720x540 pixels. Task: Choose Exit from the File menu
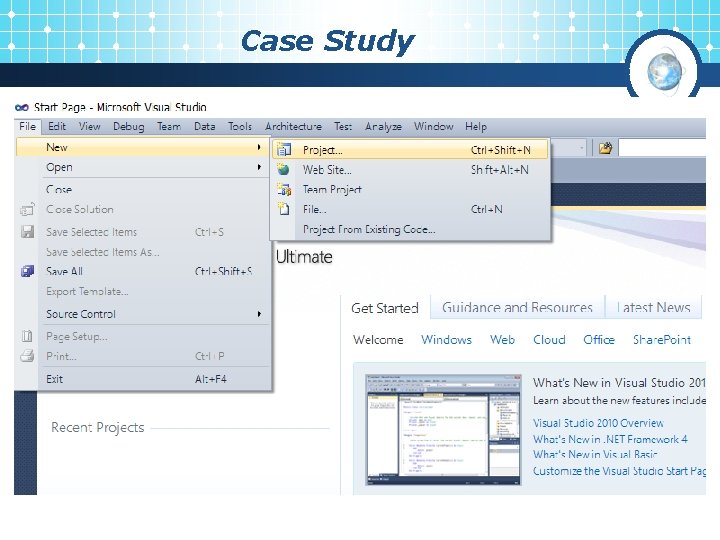(x=143, y=379)
